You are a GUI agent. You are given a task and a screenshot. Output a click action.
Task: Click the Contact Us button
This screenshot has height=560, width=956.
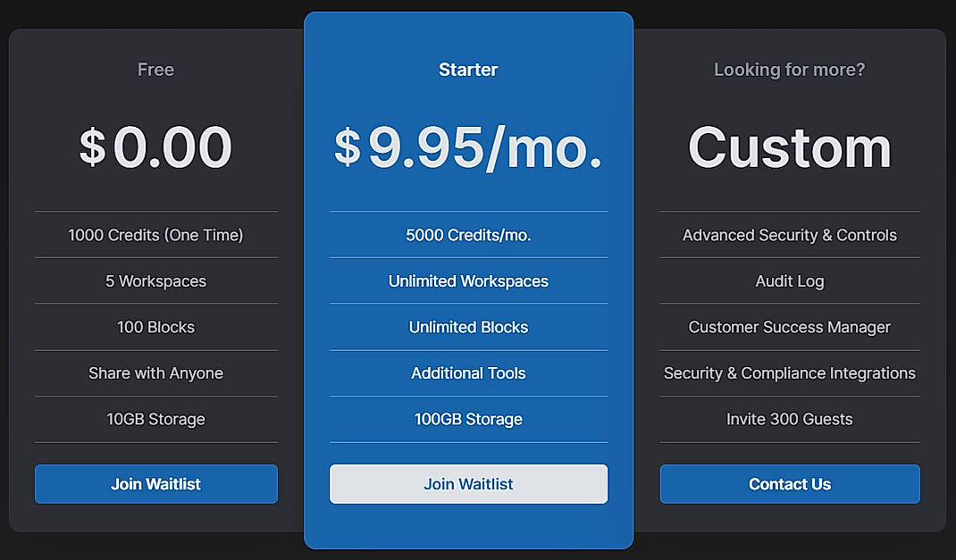[789, 483]
